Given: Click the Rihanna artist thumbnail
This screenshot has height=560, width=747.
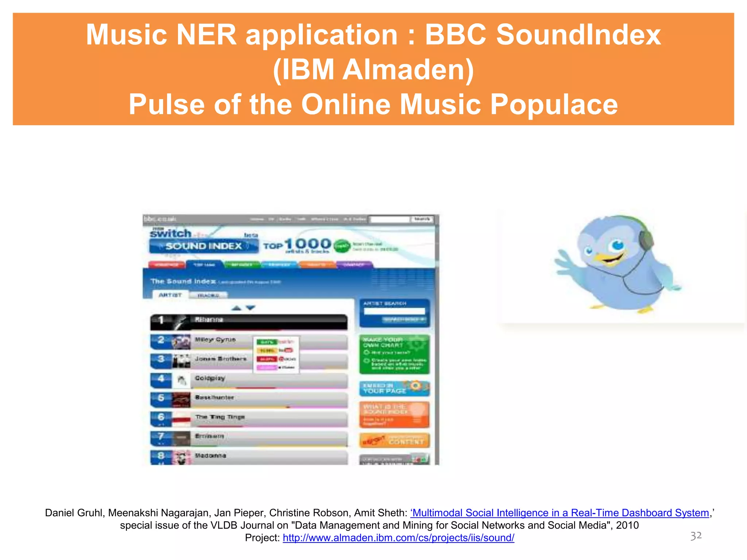Looking at the screenshot, I should (181, 322).
